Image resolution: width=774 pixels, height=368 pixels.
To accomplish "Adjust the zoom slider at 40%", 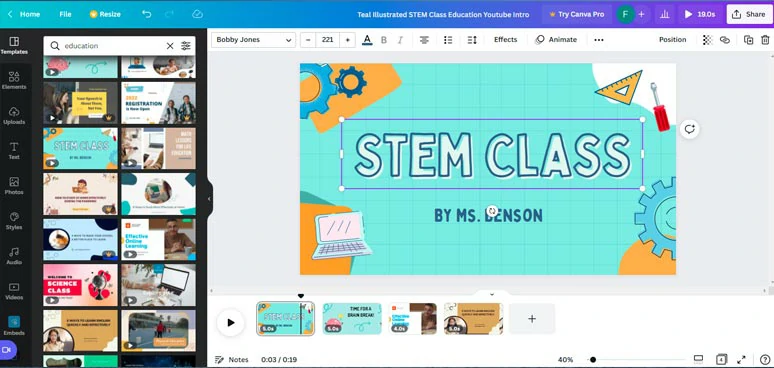I will click(592, 360).
